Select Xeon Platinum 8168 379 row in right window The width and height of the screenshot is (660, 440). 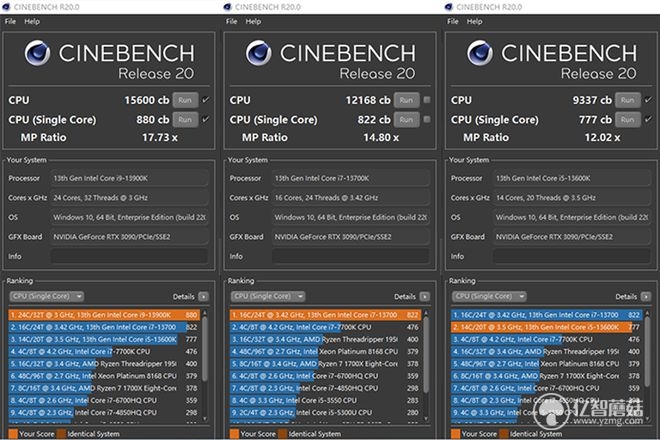[x=546, y=364]
